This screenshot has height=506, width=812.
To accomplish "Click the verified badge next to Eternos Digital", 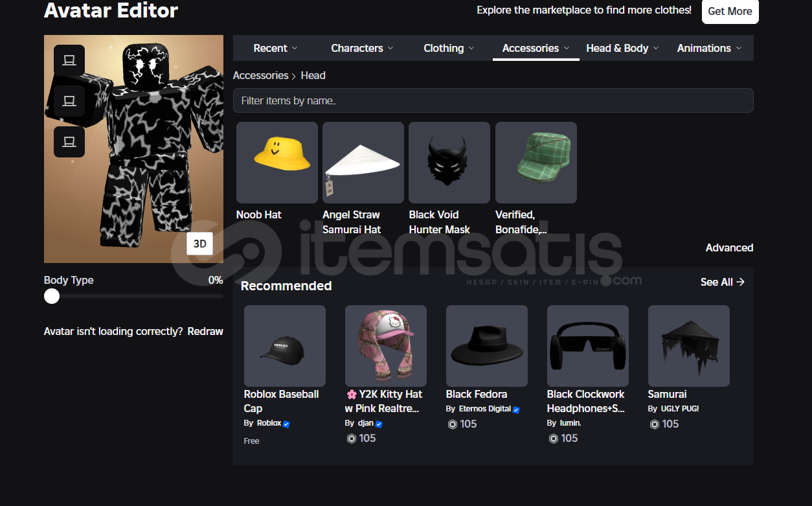I will click(x=516, y=409).
